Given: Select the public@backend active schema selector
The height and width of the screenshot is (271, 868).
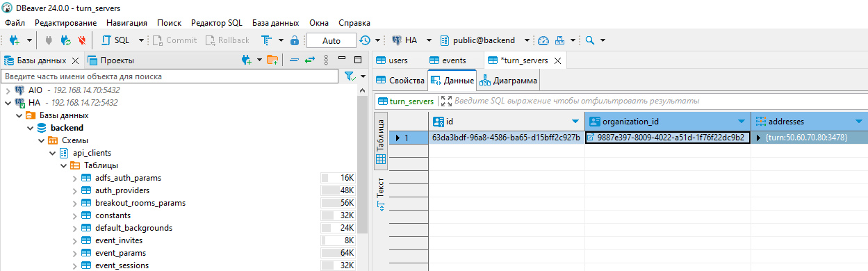Looking at the screenshot, I should (x=486, y=40).
